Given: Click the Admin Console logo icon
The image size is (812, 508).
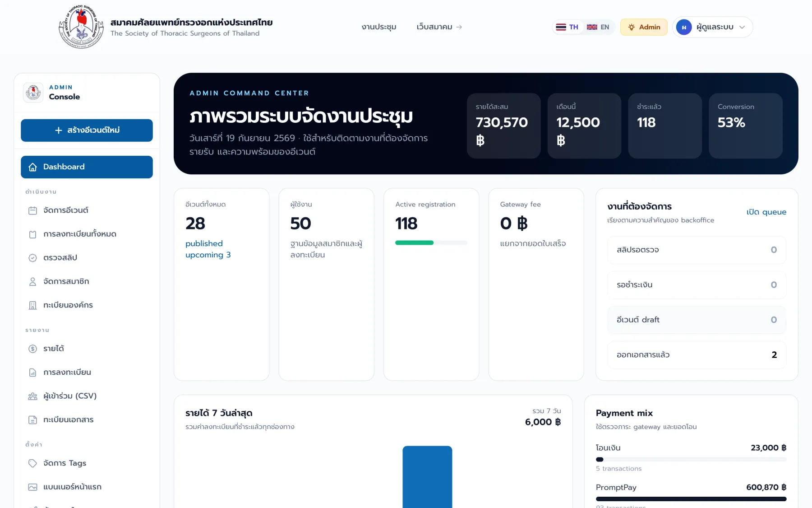Looking at the screenshot, I should [33, 93].
